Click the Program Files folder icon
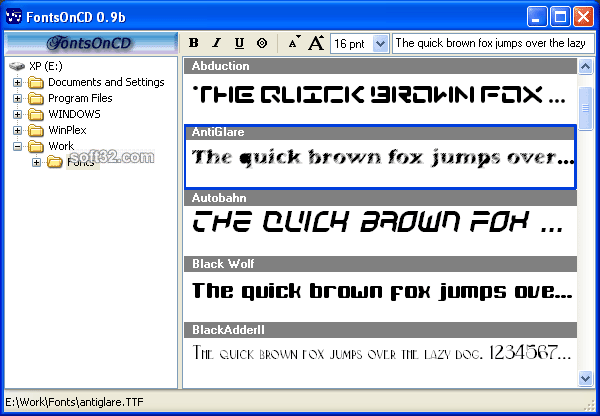The image size is (600, 416). pyautogui.click(x=36, y=98)
